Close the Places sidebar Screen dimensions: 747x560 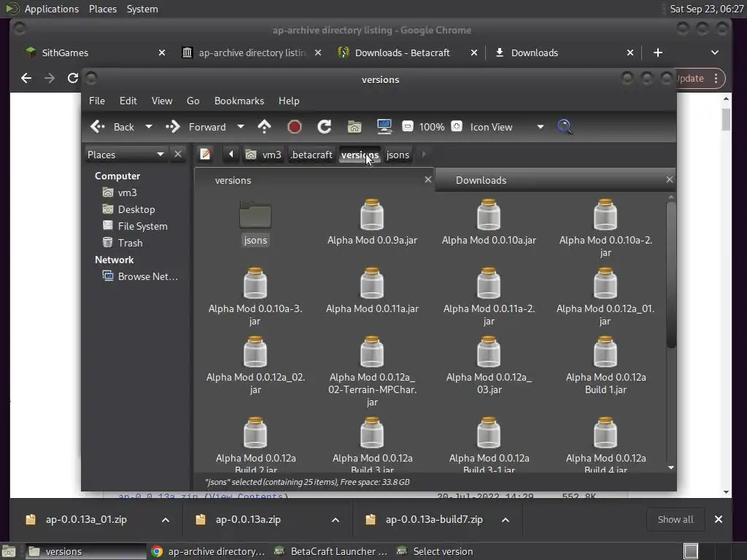[x=178, y=155]
